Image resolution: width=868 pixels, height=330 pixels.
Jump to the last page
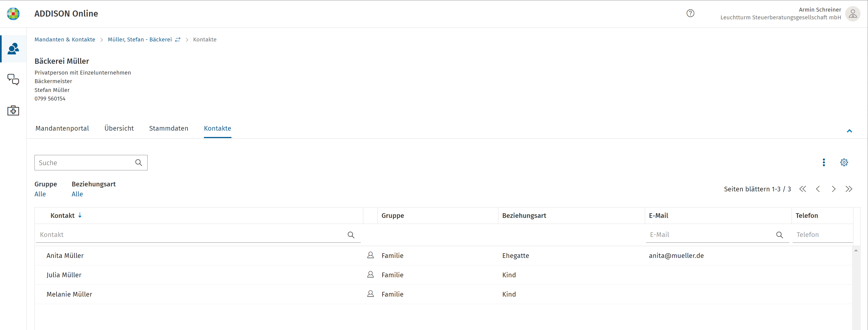pyautogui.click(x=848, y=189)
